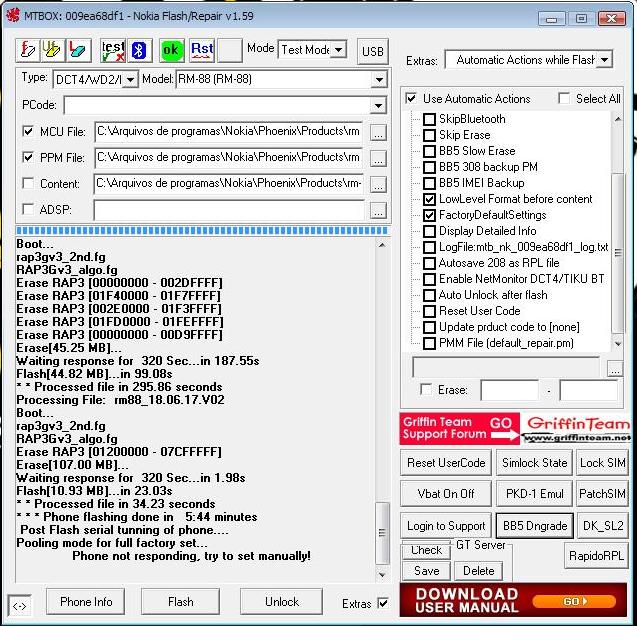Open the Type dropdown
The image size is (637, 626).
[x=130, y=79]
